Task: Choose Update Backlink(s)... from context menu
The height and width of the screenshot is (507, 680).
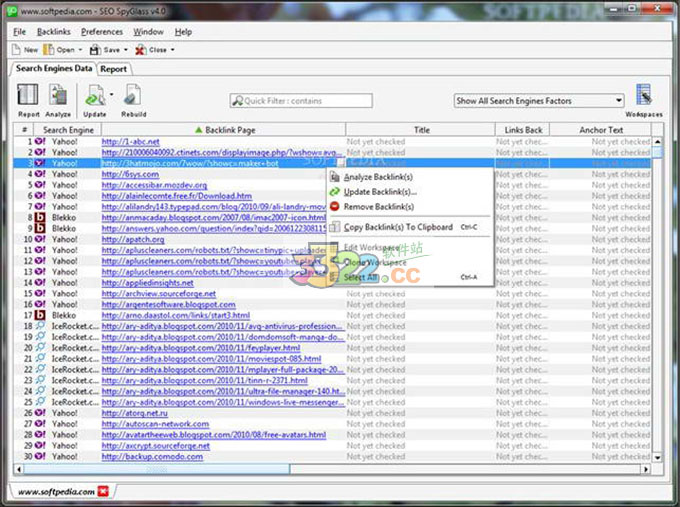Action: click(380, 192)
